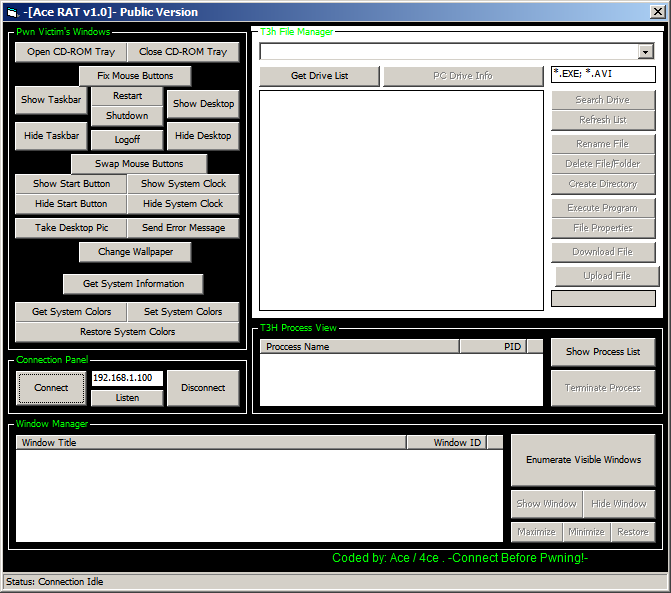
Task: Click the Get Drive List button
Action: 319,76
